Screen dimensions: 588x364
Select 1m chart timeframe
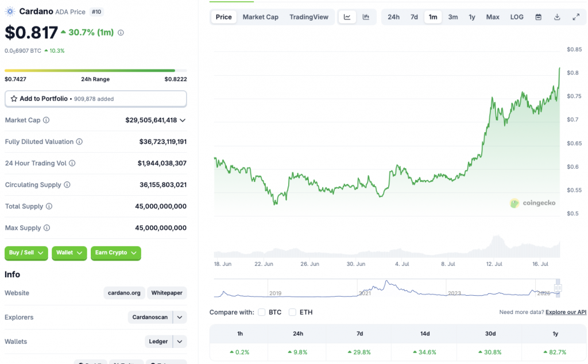433,17
